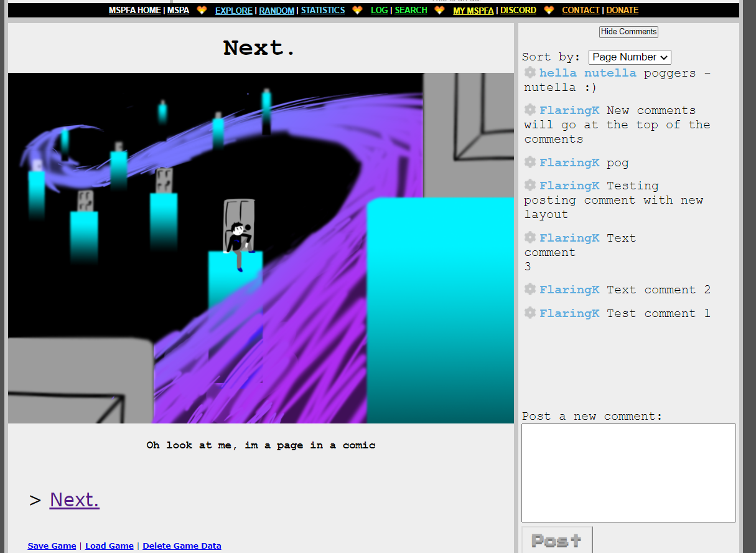The width and height of the screenshot is (756, 553).
Task: Open MY MSPFA from the top bar
Action: pyautogui.click(x=474, y=11)
